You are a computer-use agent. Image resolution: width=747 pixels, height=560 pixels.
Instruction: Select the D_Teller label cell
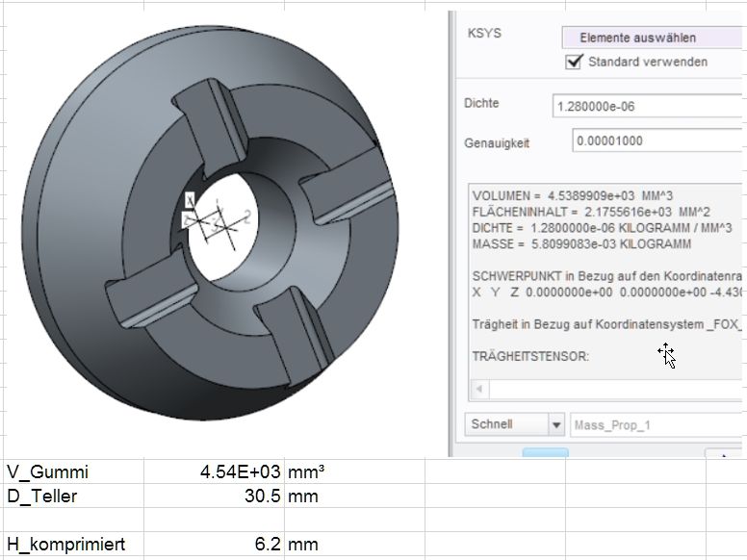pos(72,496)
